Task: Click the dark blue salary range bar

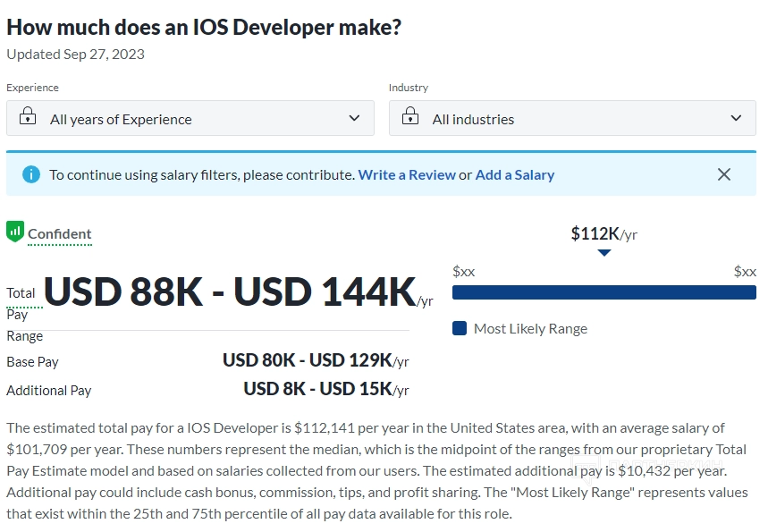Action: pos(604,292)
